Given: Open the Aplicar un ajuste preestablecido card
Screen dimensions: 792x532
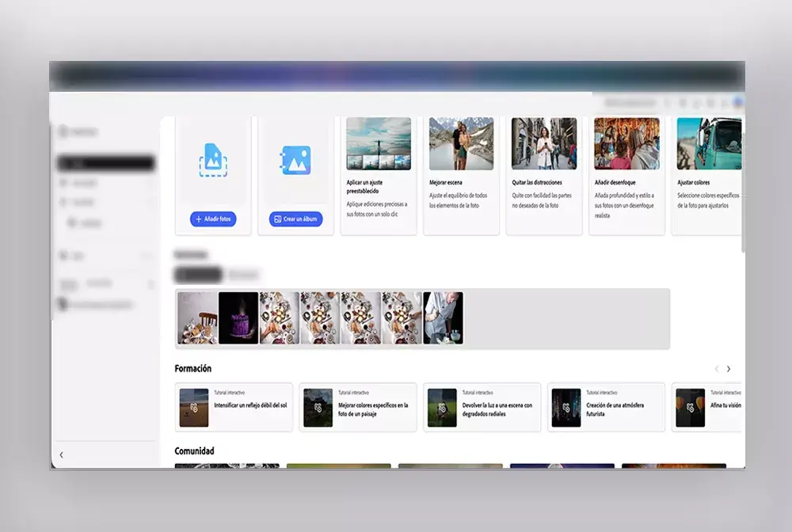Looking at the screenshot, I should coord(379,176).
